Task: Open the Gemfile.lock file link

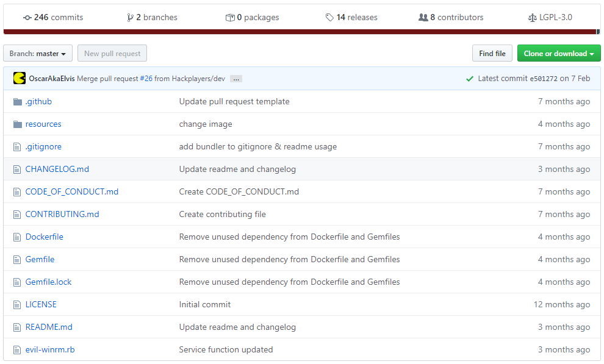Action: pos(49,282)
